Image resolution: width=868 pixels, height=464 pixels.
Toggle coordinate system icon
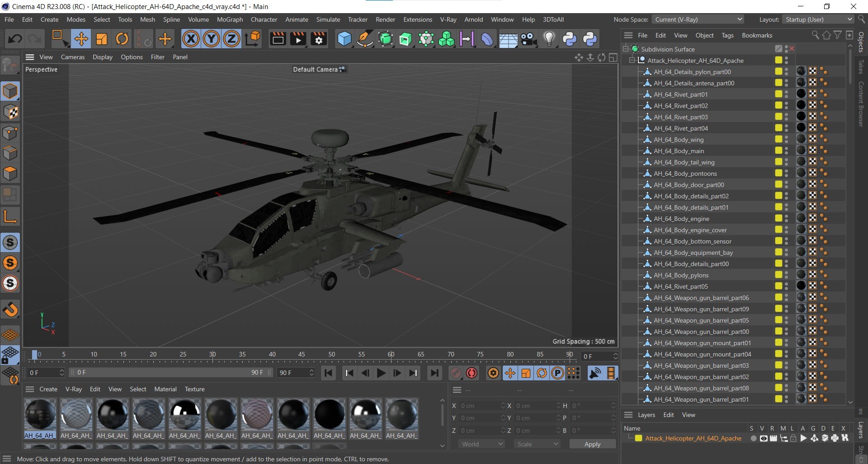coord(253,39)
